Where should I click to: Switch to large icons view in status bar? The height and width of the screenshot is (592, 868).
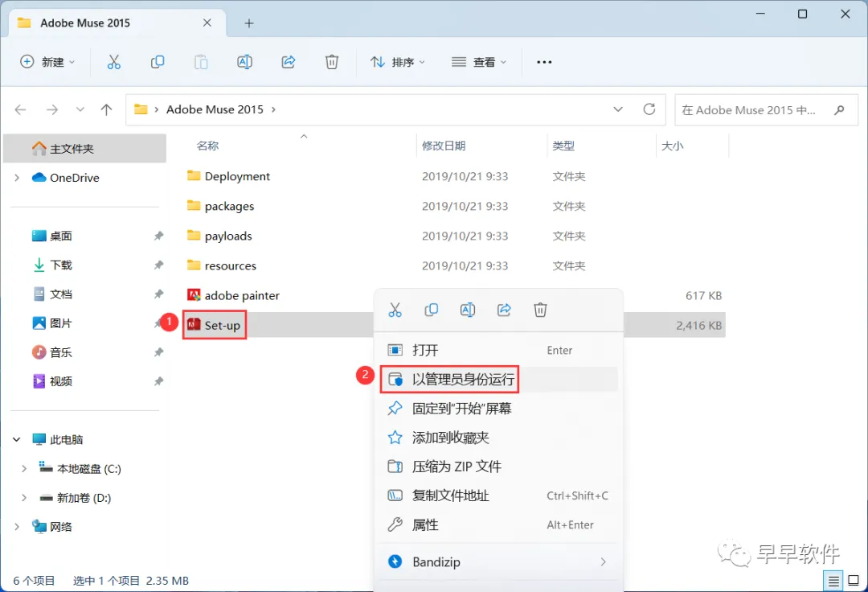coord(854,581)
